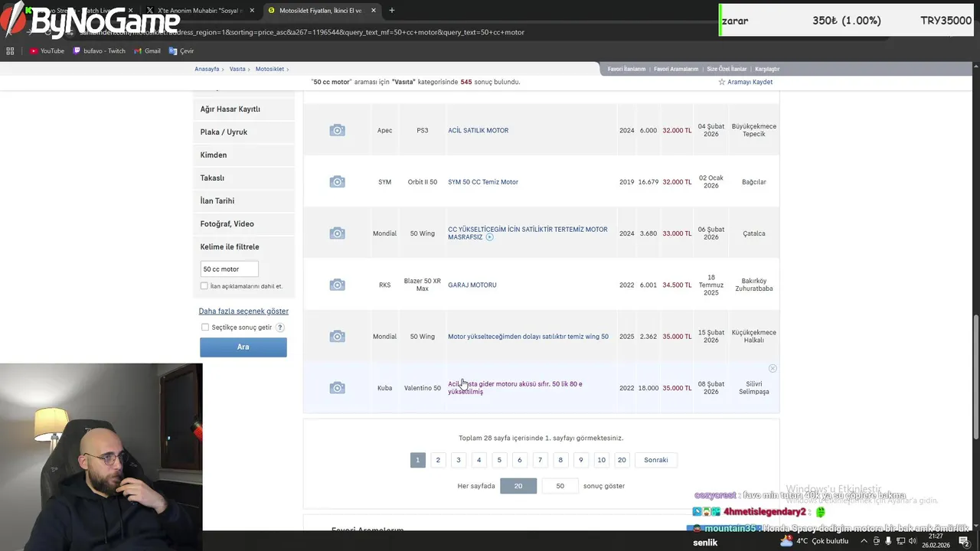
Task: Expand the Ağır Hasar Kayıtlı filter
Action: (x=243, y=109)
